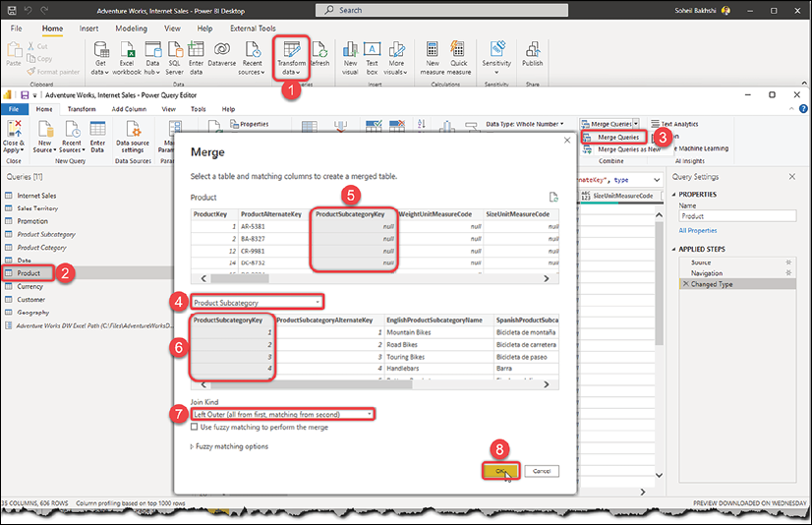The height and width of the screenshot is (525, 812).
Task: Choose Merge Queries from the dropdown menu
Action: 614,138
